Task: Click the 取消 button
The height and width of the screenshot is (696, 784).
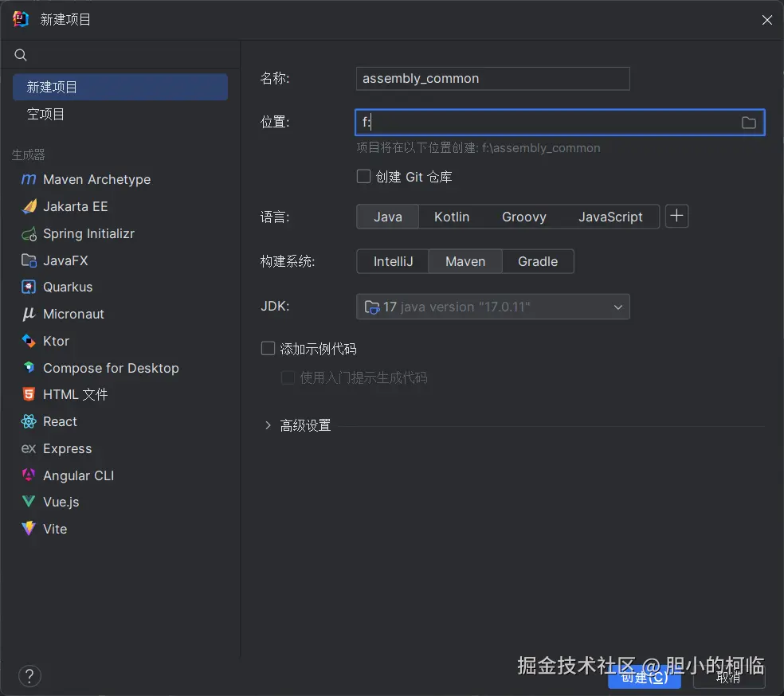Action: pyautogui.click(x=728, y=678)
